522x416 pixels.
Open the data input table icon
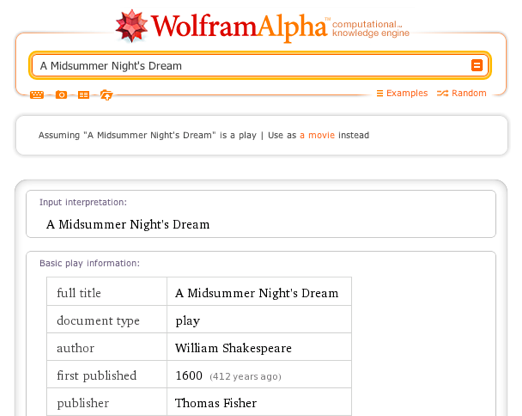(x=83, y=95)
